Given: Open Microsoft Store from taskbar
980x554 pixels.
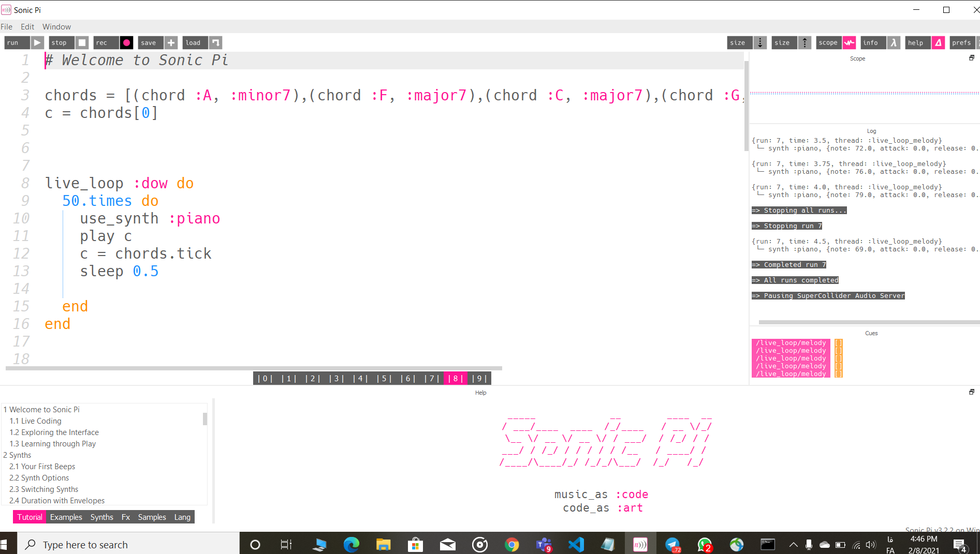Looking at the screenshot, I should click(x=415, y=544).
